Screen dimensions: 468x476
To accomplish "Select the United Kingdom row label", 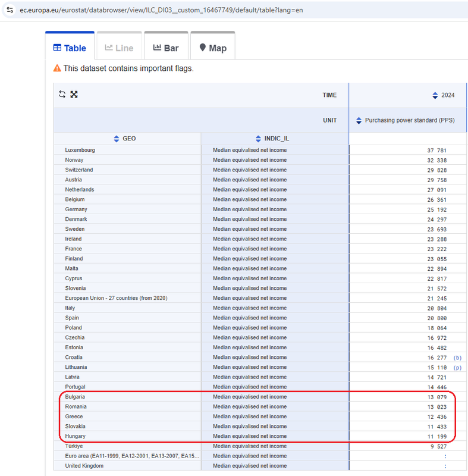I will click(84, 466).
